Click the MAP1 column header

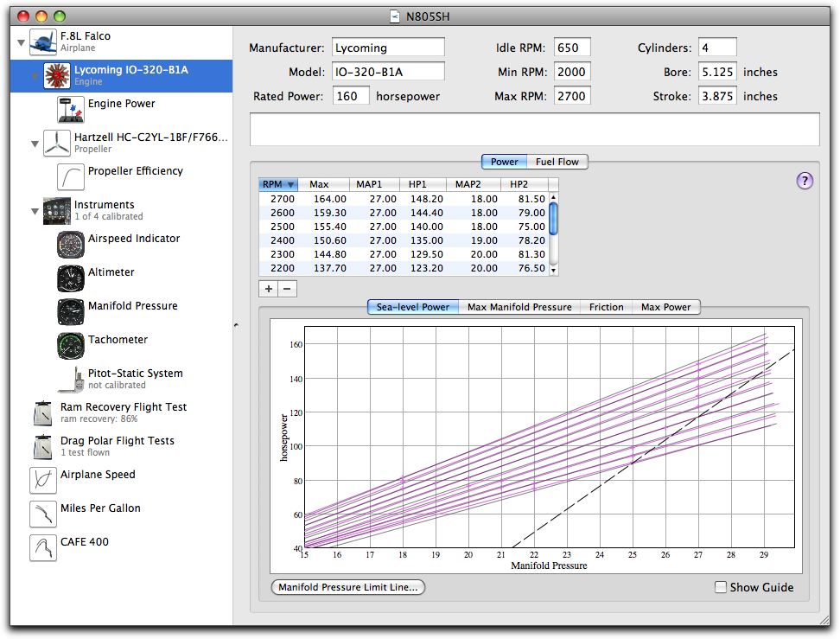374,184
